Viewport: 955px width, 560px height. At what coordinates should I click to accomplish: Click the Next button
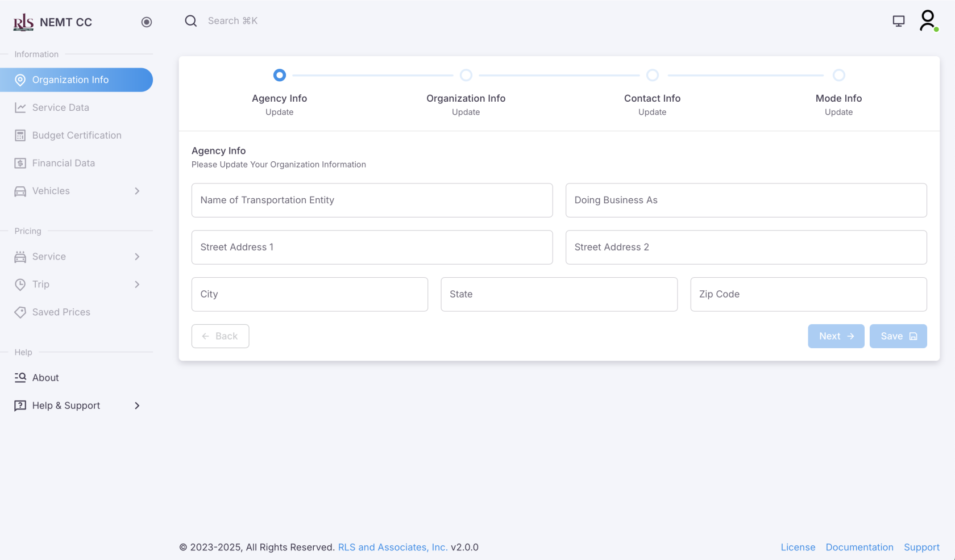836,336
